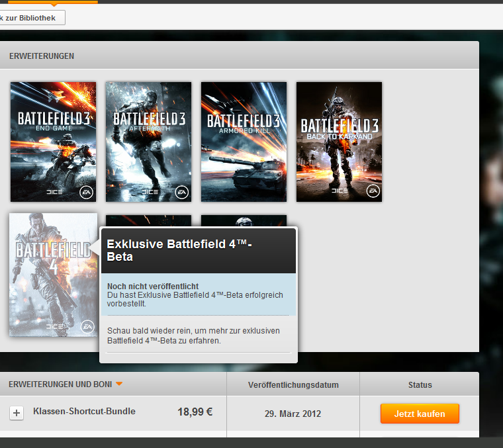Click the date '29. März 2012'
The width and height of the screenshot is (503, 448).
point(293,414)
